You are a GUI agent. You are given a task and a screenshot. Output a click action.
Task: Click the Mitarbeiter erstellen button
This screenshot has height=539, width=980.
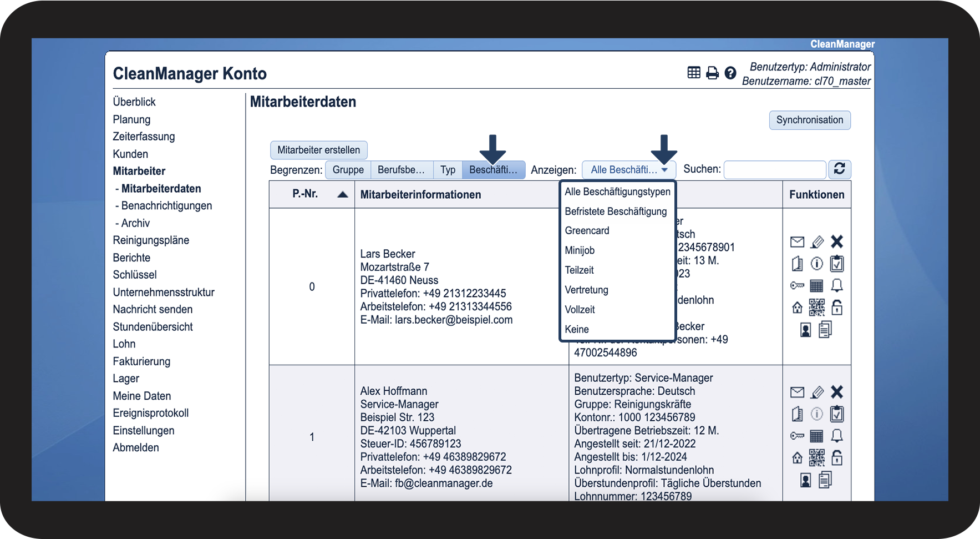[318, 150]
